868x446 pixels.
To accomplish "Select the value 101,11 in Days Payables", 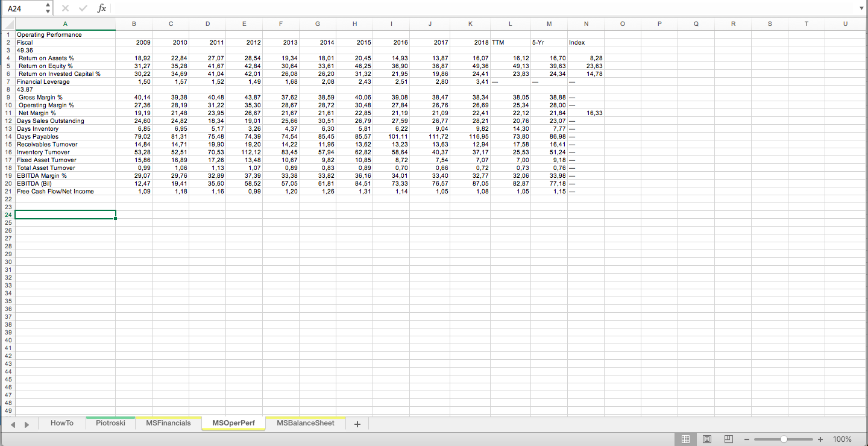I will [x=391, y=137].
